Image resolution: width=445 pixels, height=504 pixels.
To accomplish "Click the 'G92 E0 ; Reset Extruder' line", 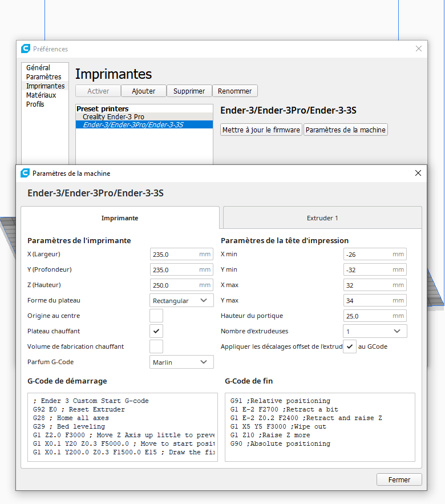I will 79,409.
